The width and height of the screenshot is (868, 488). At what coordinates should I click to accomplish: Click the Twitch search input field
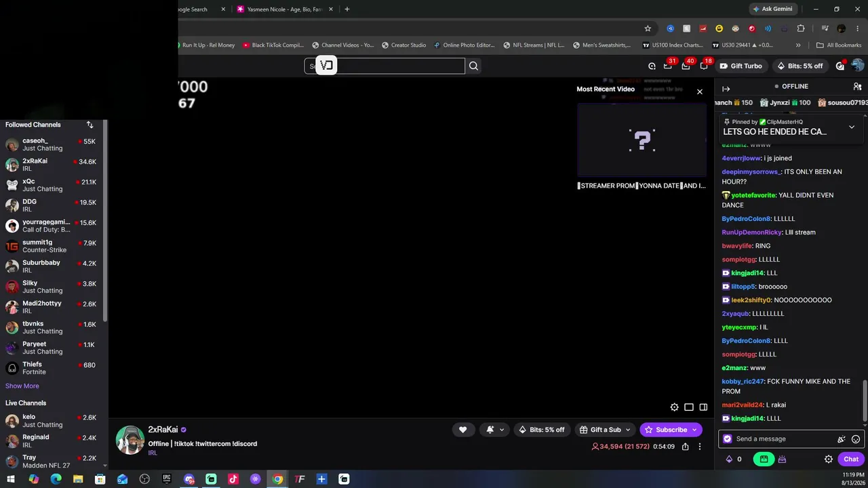[384, 66]
